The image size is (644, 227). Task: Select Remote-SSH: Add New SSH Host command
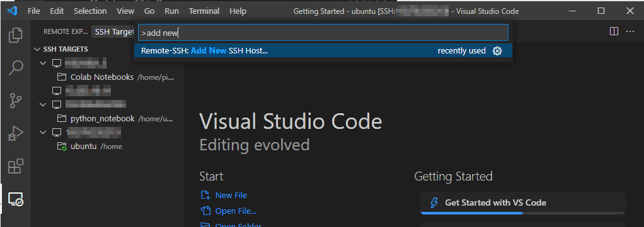pos(323,51)
